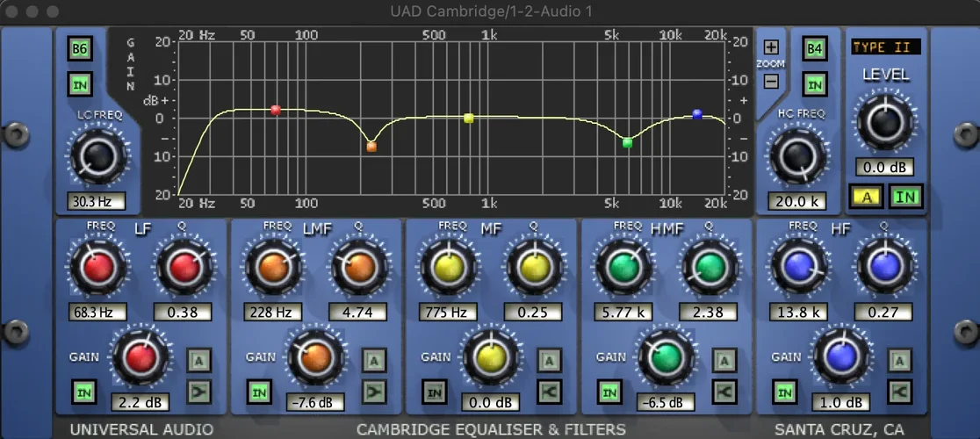Disable the LMF band IN button
This screenshot has width=980, height=439.
click(258, 392)
